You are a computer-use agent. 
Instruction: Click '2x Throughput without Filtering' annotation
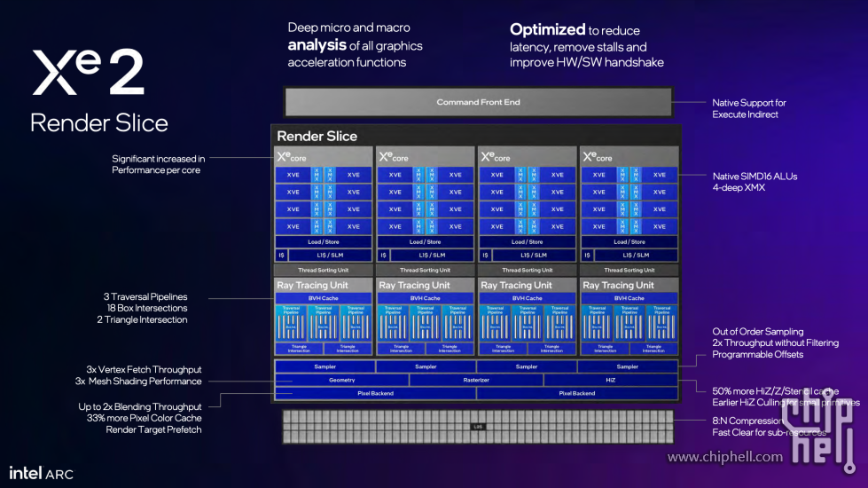coord(776,342)
